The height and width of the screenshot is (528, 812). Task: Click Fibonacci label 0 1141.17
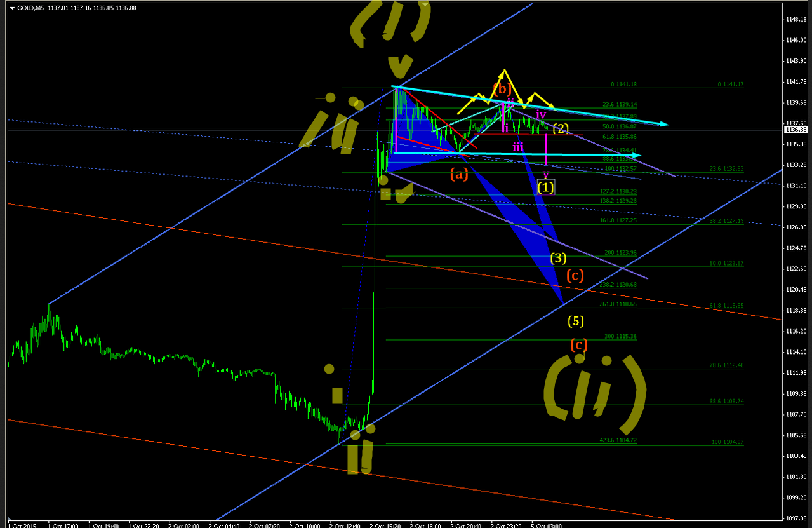pos(730,85)
